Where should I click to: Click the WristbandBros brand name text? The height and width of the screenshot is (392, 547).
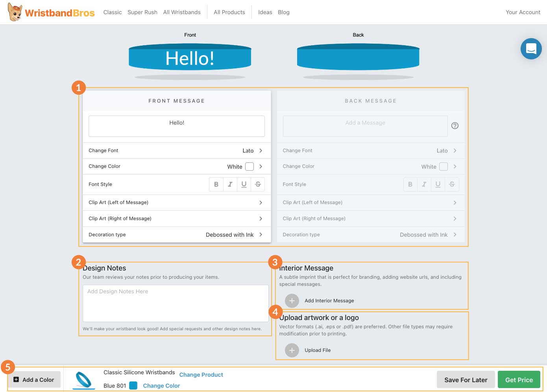point(60,13)
